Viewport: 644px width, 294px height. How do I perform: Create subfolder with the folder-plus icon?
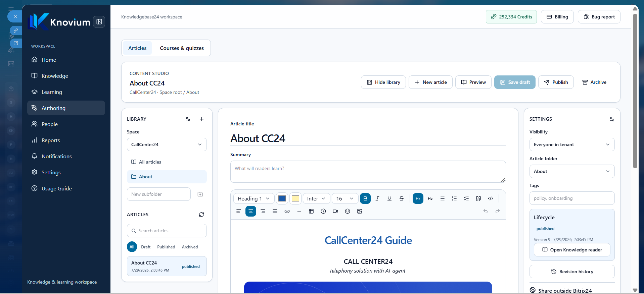coord(200,194)
